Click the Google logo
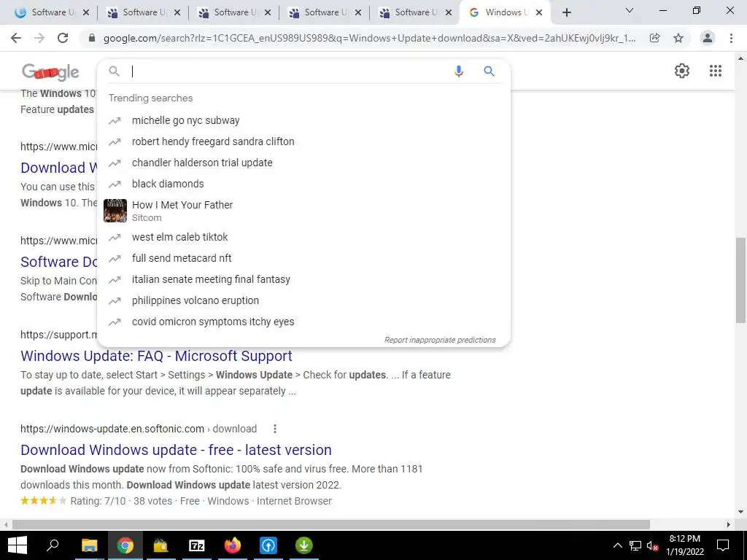Screen dimensions: 747x560 point(50,71)
